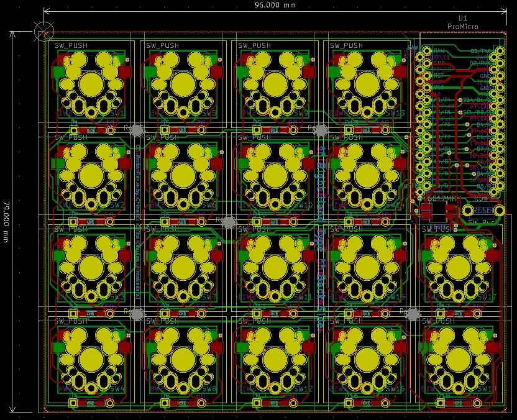
Task: Click the right pad of RESET switch
Action: click(x=500, y=211)
